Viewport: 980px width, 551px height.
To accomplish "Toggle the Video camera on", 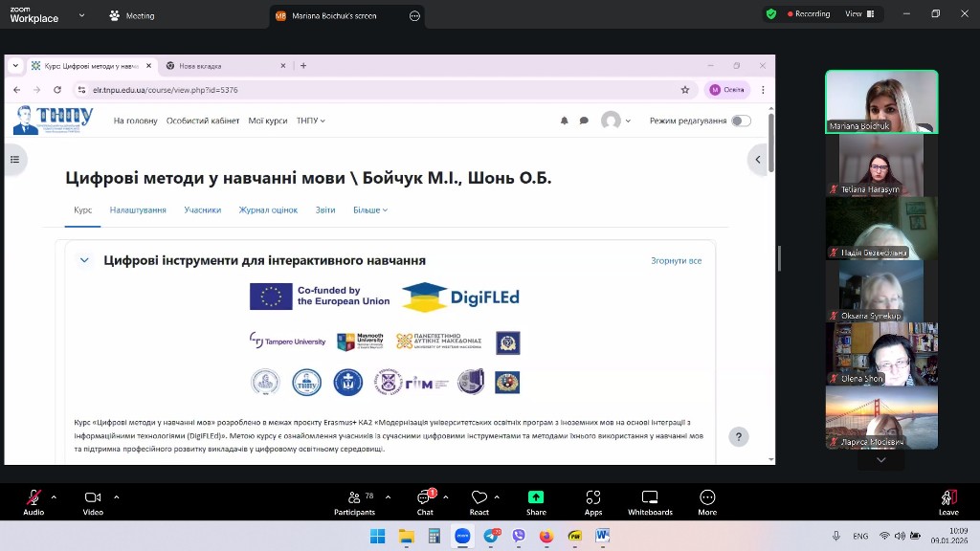I will tap(93, 497).
